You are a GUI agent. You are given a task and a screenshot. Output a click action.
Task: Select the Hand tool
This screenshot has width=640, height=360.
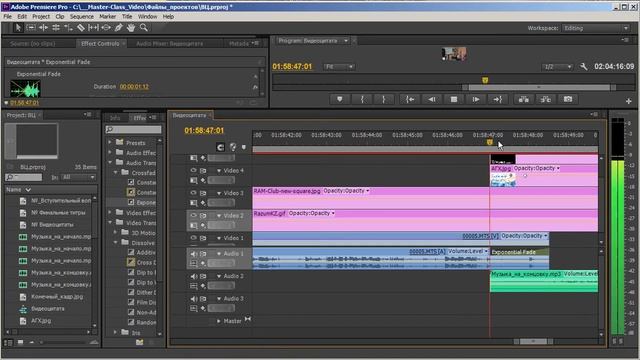pos(131,28)
